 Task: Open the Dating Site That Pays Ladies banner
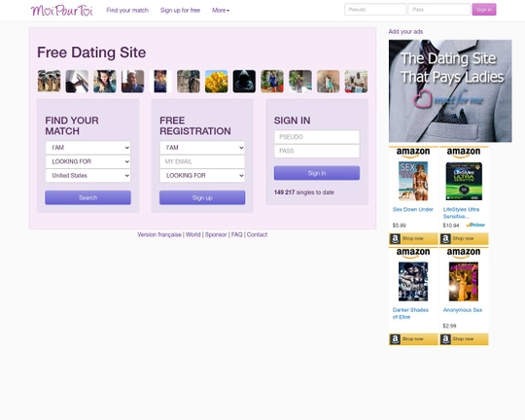[x=450, y=90]
